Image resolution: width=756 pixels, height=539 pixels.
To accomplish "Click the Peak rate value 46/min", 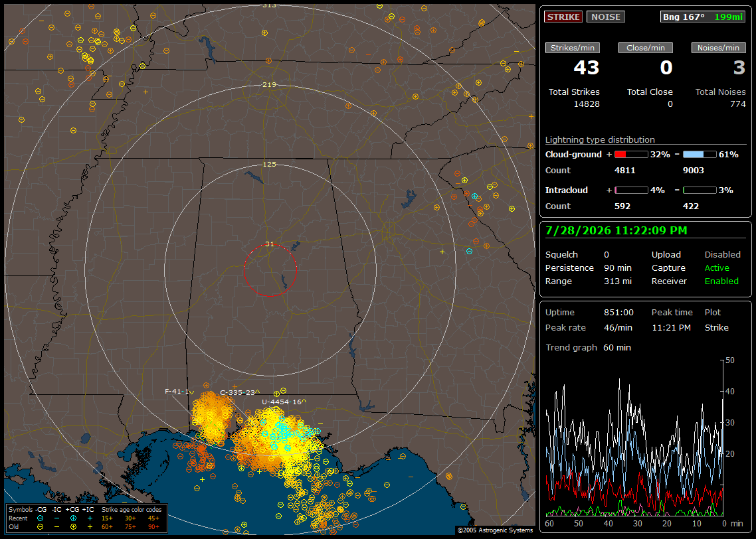I will pyautogui.click(x=618, y=327).
